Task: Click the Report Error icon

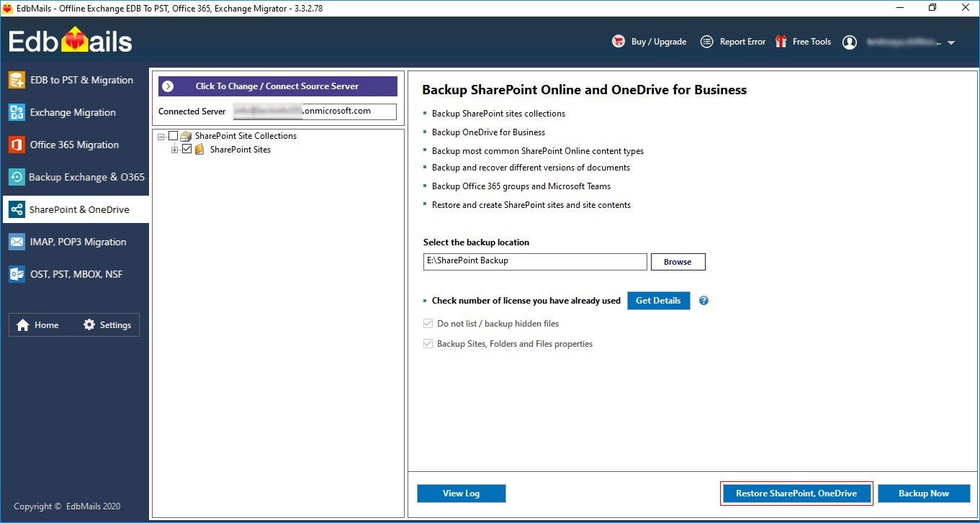Action: [x=707, y=42]
